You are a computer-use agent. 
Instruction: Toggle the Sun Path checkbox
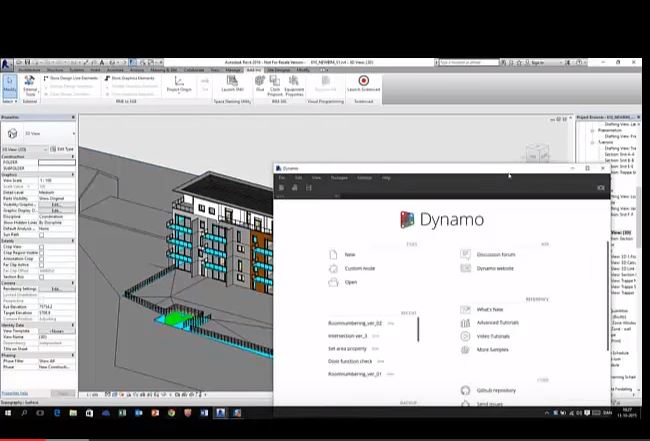click(42, 235)
